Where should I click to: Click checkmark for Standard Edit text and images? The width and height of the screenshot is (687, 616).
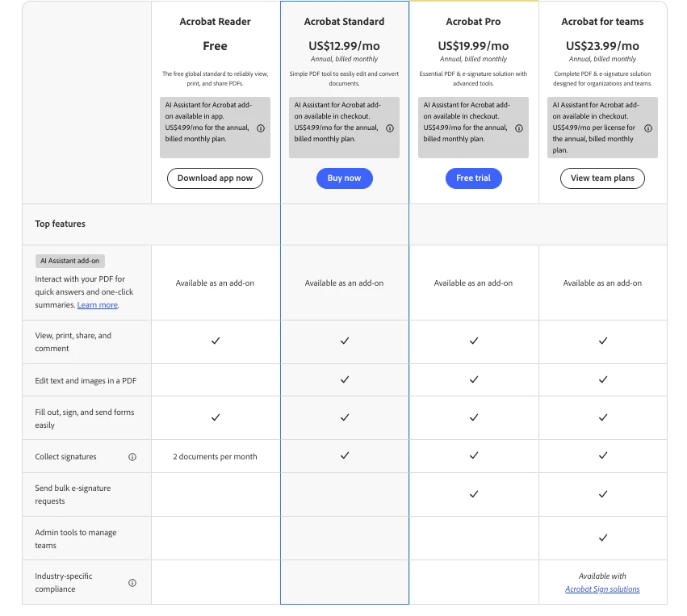pyautogui.click(x=345, y=379)
